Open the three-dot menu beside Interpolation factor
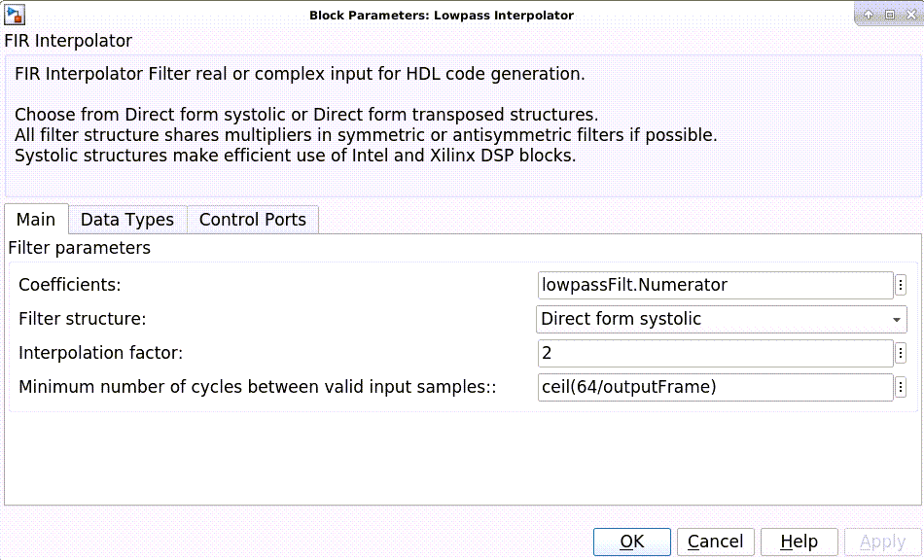Screen dimensions: 924x560 (901, 353)
